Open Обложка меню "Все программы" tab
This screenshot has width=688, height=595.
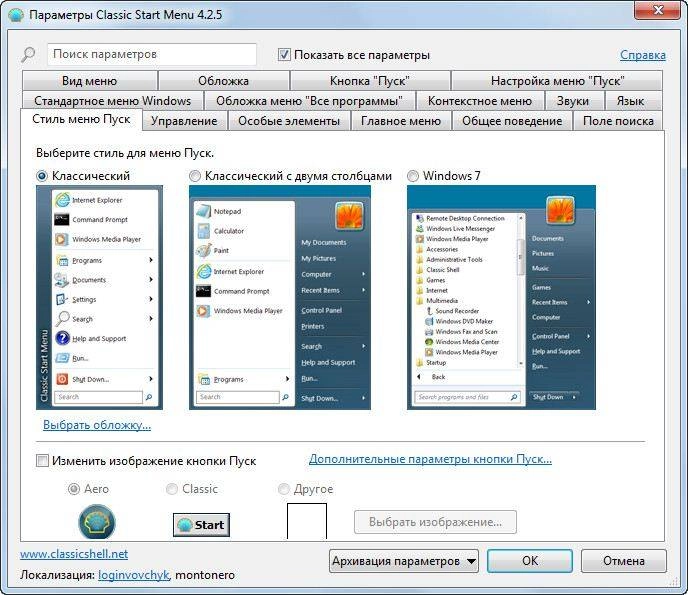coord(309,101)
